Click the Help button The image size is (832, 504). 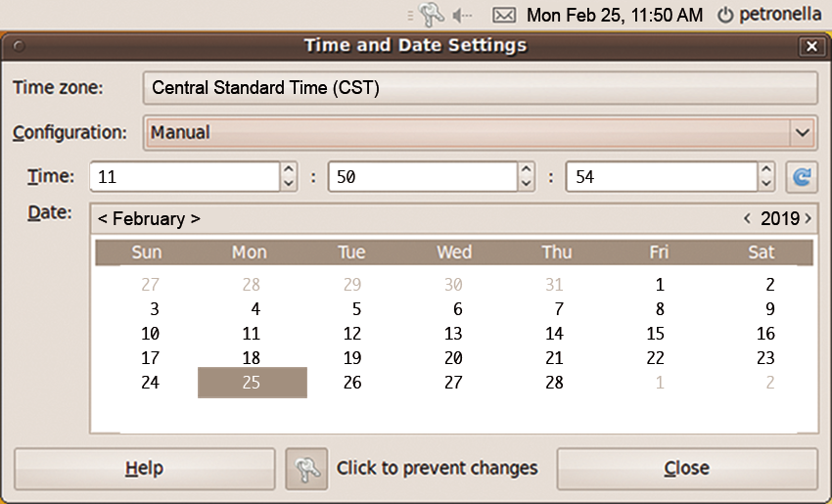(144, 469)
